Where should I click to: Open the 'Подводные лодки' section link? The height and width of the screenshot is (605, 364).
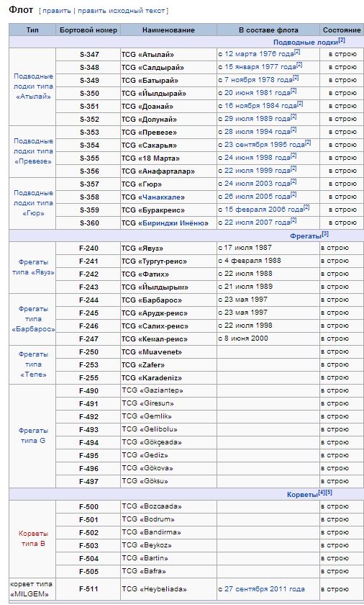306,42
